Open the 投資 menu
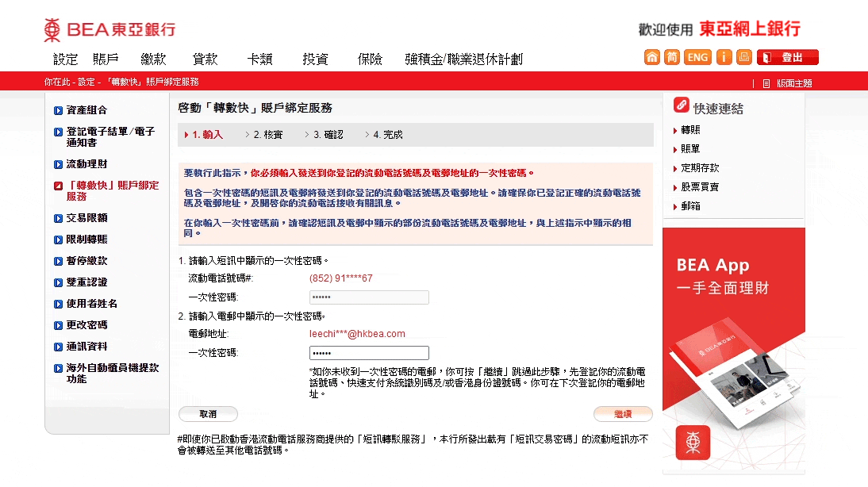This screenshot has width=868, height=487. (x=315, y=59)
